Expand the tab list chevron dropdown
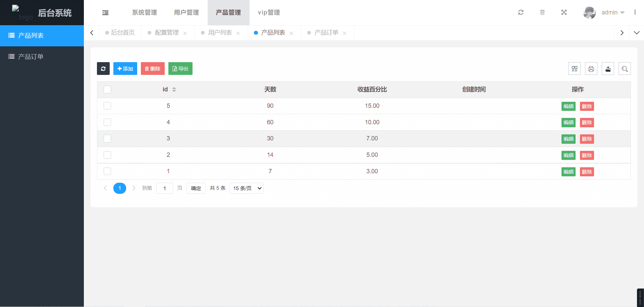This screenshot has width=644, height=307. click(636, 33)
